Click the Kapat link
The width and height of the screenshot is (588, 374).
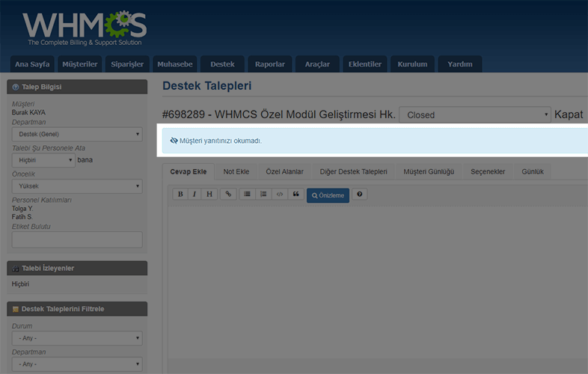pyautogui.click(x=569, y=114)
